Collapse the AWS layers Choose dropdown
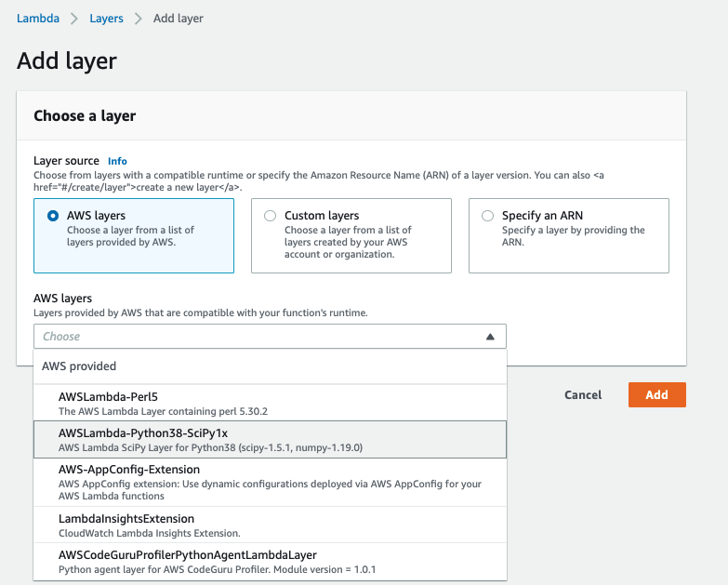 pyautogui.click(x=270, y=336)
